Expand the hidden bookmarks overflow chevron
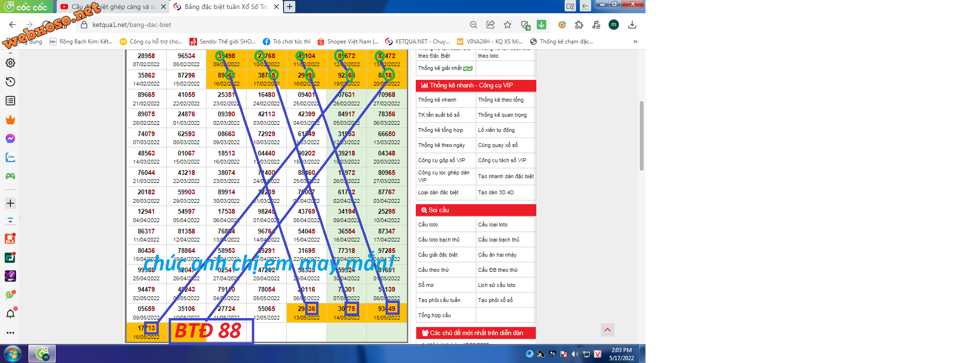The image size is (980, 363). pos(636,42)
